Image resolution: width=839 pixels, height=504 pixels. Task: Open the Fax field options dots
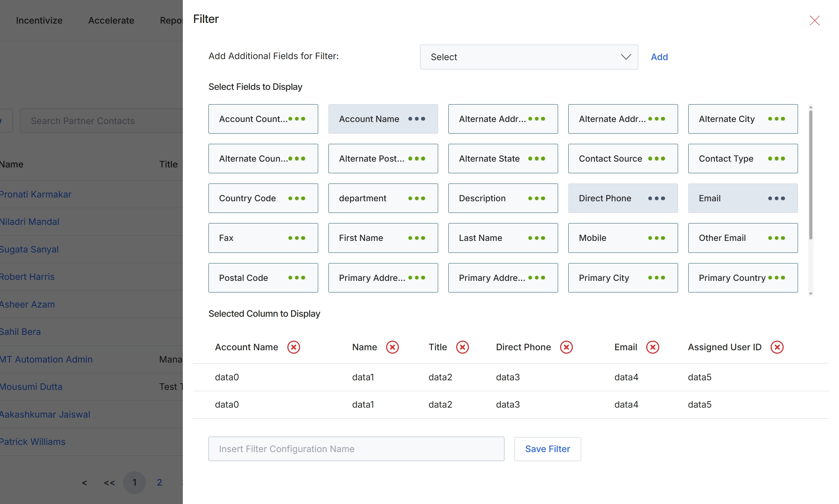[296, 238]
